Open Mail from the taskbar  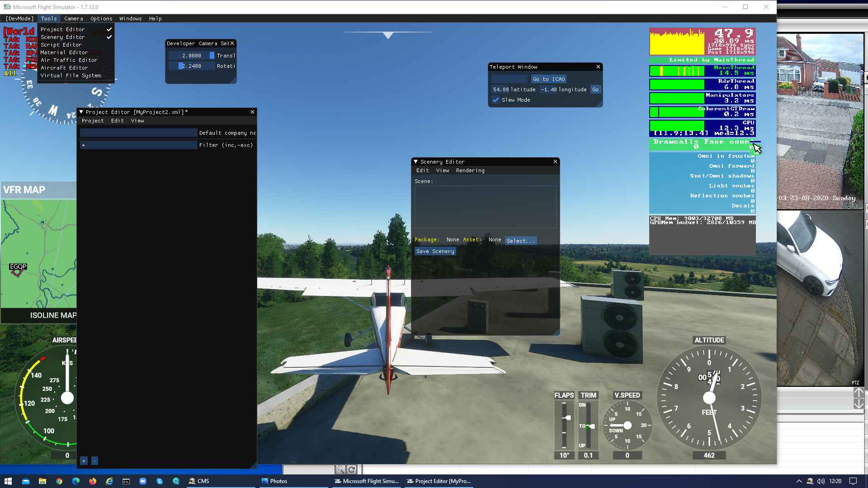coord(25,481)
